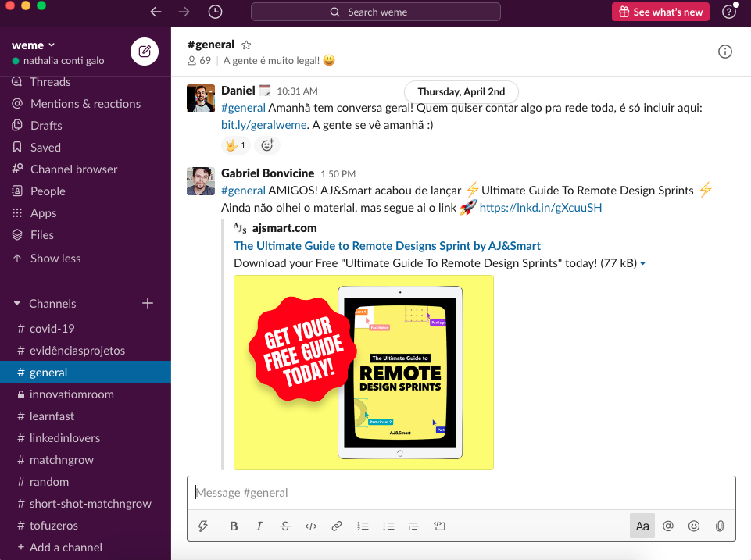751x560 pixels.
Task: Start a bulleted list
Action: pyautogui.click(x=388, y=526)
